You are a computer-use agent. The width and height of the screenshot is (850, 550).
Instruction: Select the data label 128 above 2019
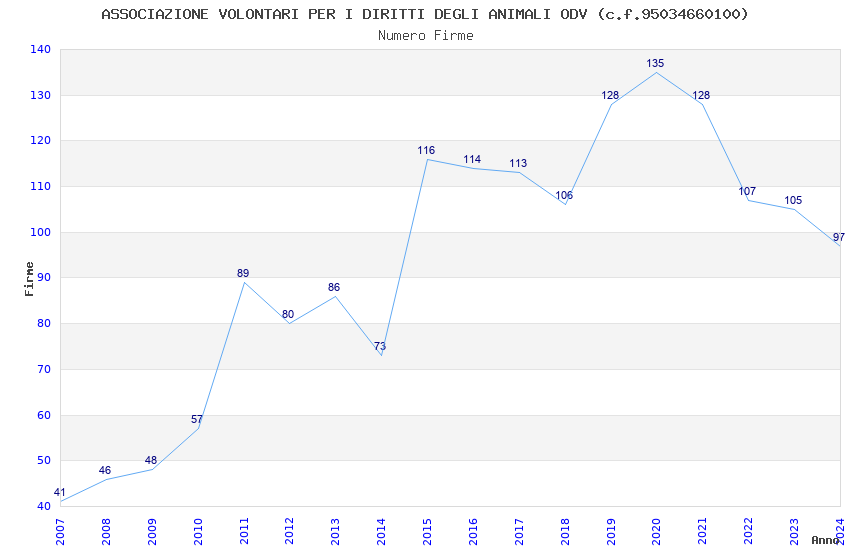[610, 95]
